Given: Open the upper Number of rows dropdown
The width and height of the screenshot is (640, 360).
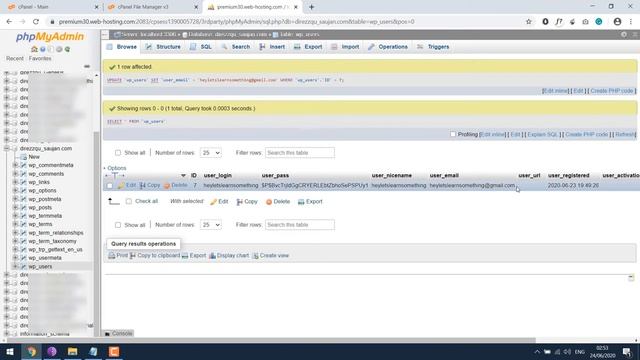Looking at the screenshot, I should (x=211, y=153).
